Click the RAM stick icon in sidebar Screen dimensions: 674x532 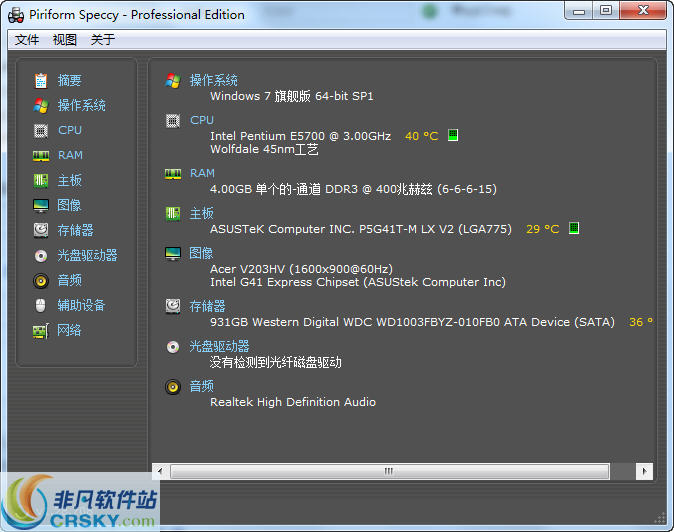[x=41, y=156]
